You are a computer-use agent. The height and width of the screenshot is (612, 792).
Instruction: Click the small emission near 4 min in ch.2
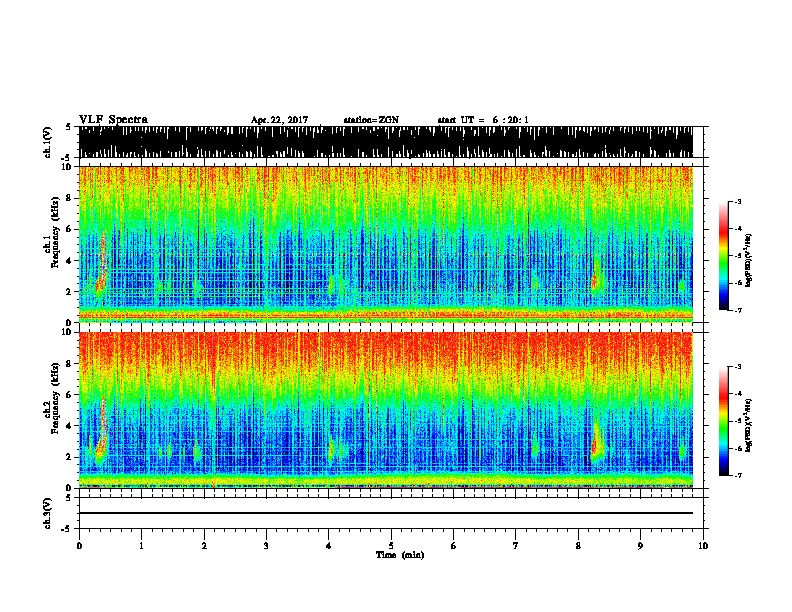(331, 448)
